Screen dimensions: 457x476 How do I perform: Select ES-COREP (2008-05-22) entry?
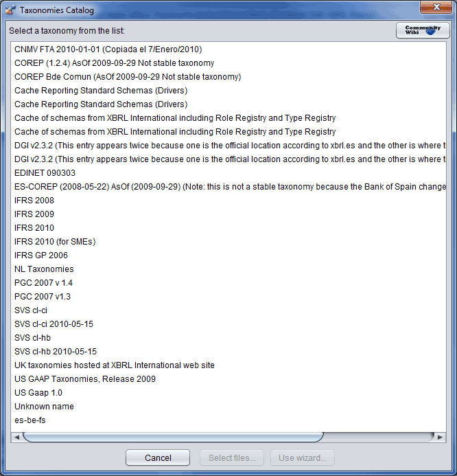(228, 186)
